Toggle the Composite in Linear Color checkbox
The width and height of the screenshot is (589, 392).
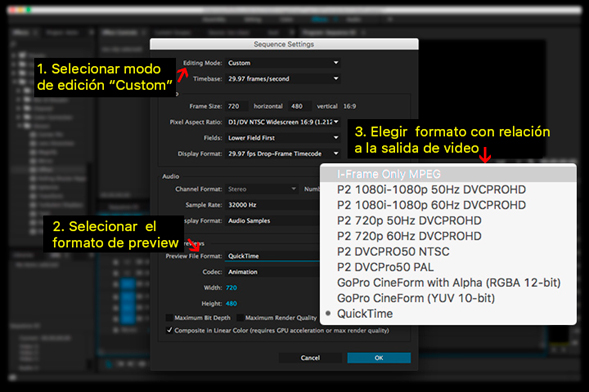pyautogui.click(x=169, y=330)
